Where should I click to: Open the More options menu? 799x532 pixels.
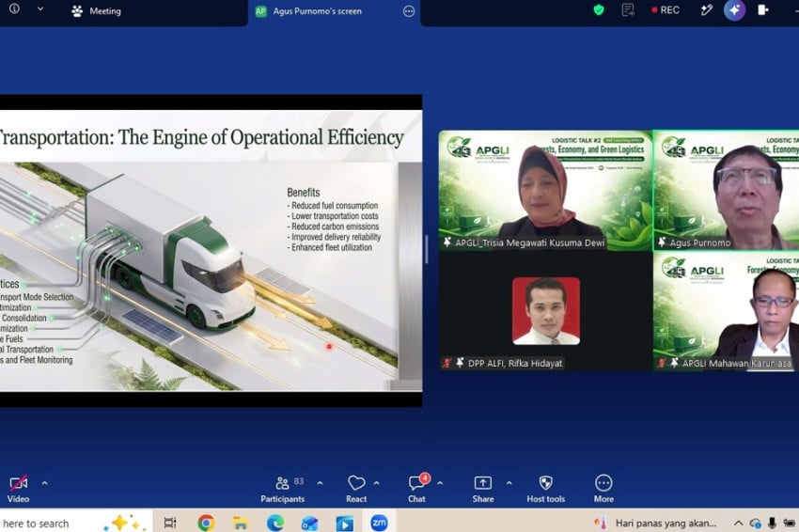[603, 489]
